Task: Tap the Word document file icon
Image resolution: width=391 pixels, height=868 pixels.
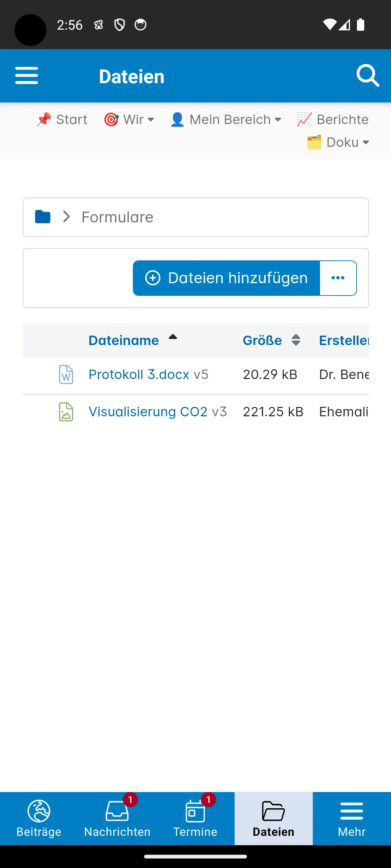Action: [66, 374]
